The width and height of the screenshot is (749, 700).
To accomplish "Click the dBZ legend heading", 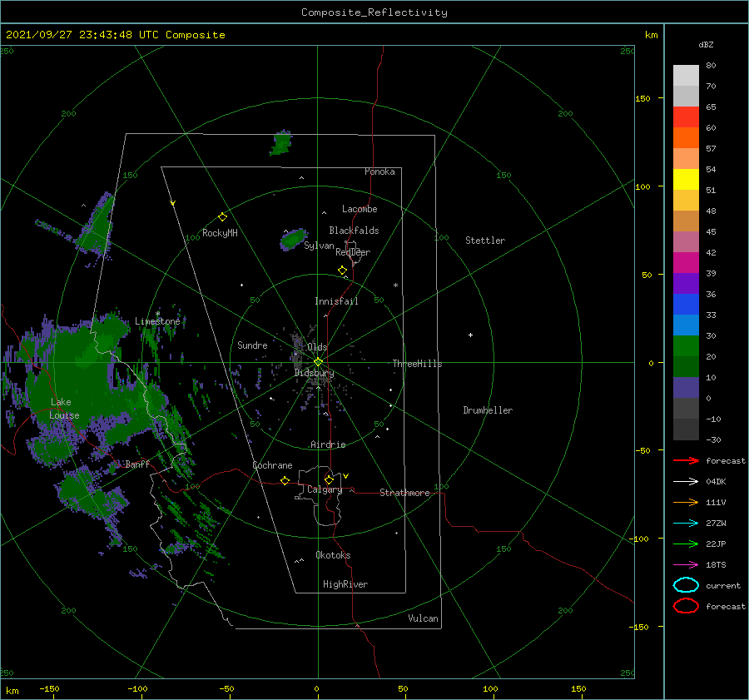I will (x=706, y=44).
